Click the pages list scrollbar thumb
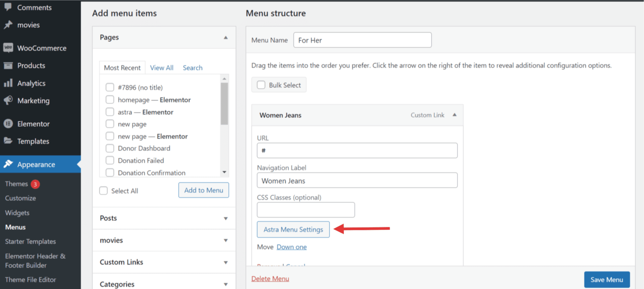 point(224,104)
